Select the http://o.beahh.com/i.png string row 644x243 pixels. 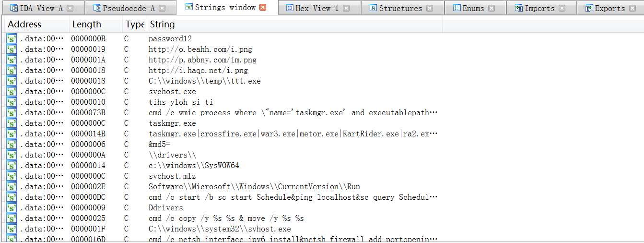[x=200, y=49]
